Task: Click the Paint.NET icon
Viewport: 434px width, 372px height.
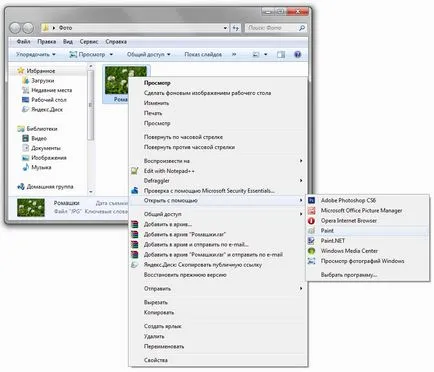Action: 311,241
